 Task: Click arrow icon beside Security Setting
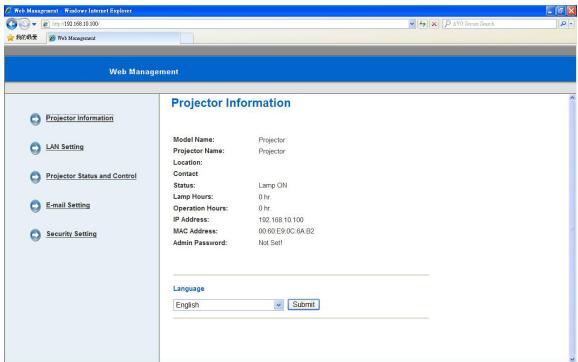[x=35, y=235]
